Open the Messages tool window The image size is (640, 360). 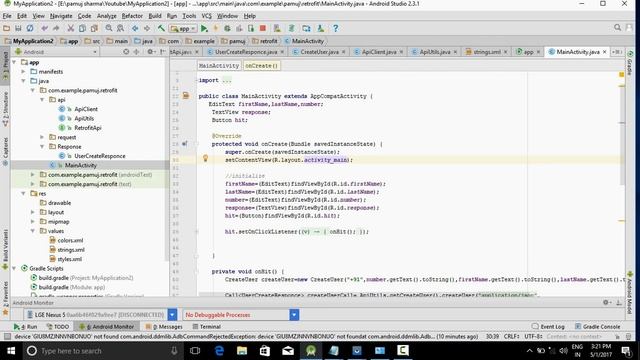pyautogui.click(x=164, y=327)
